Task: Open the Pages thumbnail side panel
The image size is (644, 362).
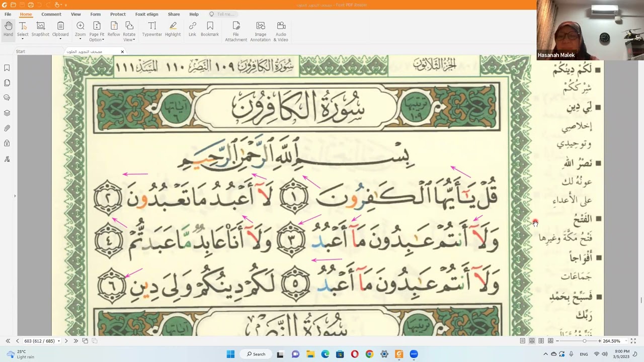Action: pos(7,83)
